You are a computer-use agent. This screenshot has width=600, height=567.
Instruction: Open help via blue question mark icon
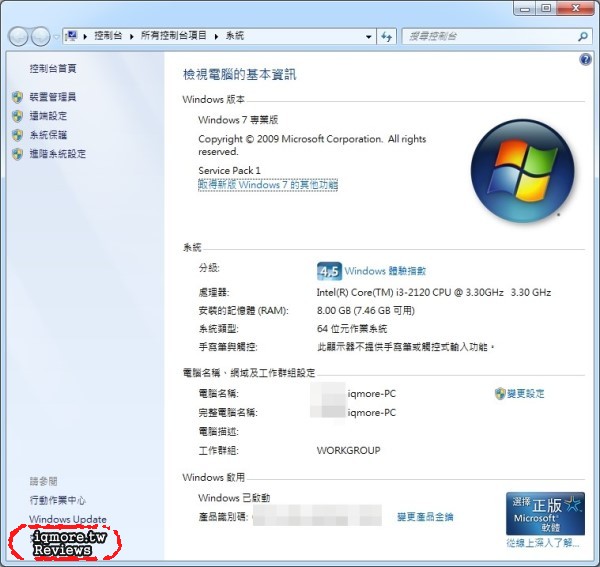(x=585, y=59)
